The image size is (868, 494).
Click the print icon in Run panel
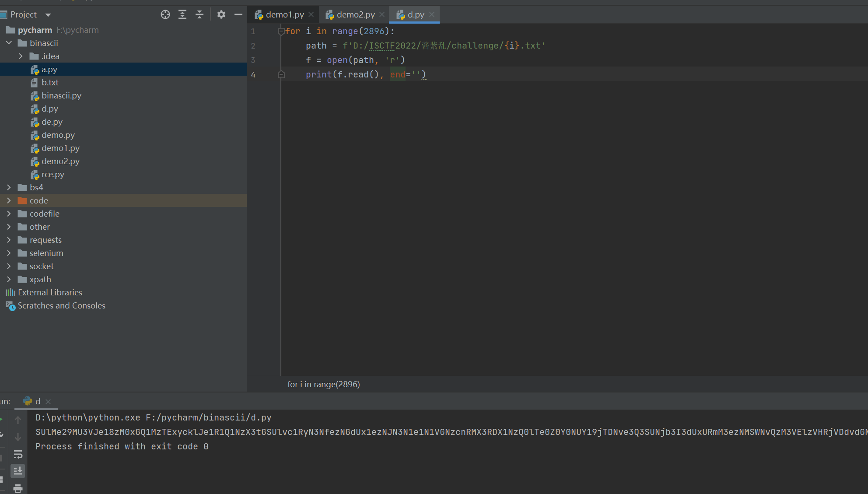click(x=18, y=487)
